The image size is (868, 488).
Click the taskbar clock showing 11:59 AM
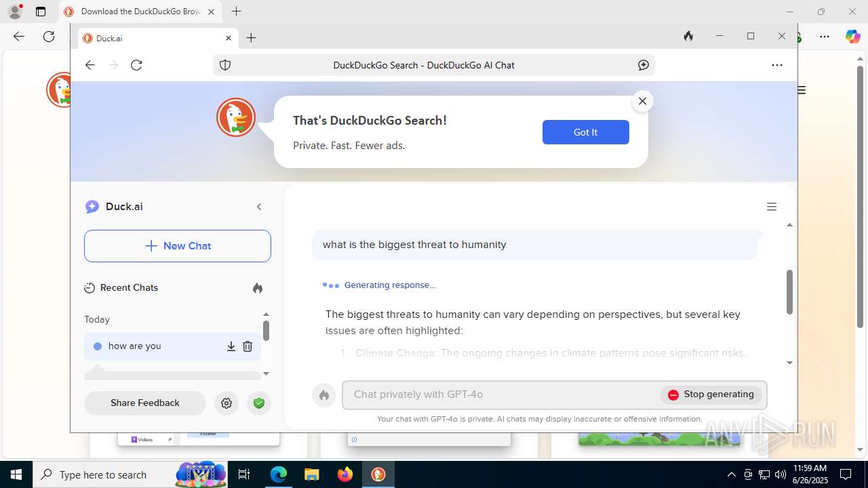pyautogui.click(x=810, y=474)
